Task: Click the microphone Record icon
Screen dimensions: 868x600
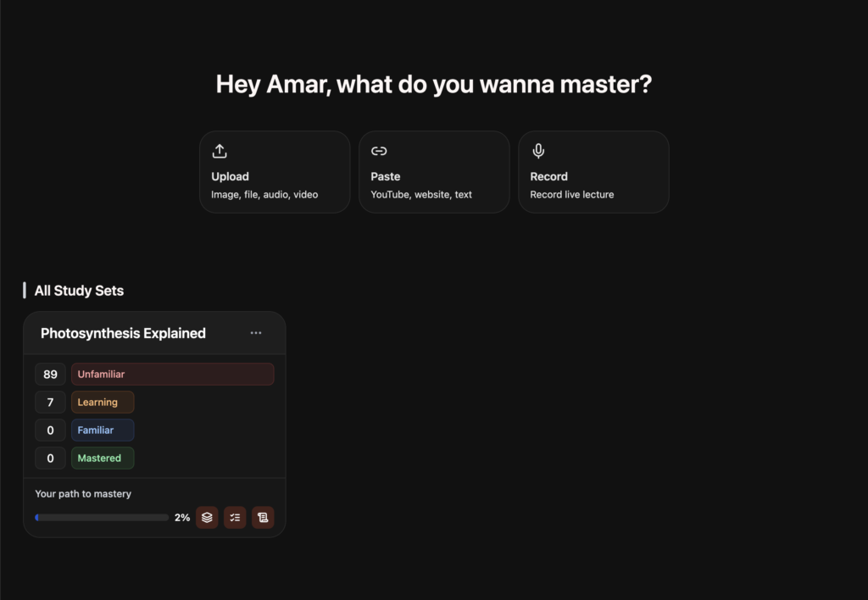Action: (x=538, y=150)
